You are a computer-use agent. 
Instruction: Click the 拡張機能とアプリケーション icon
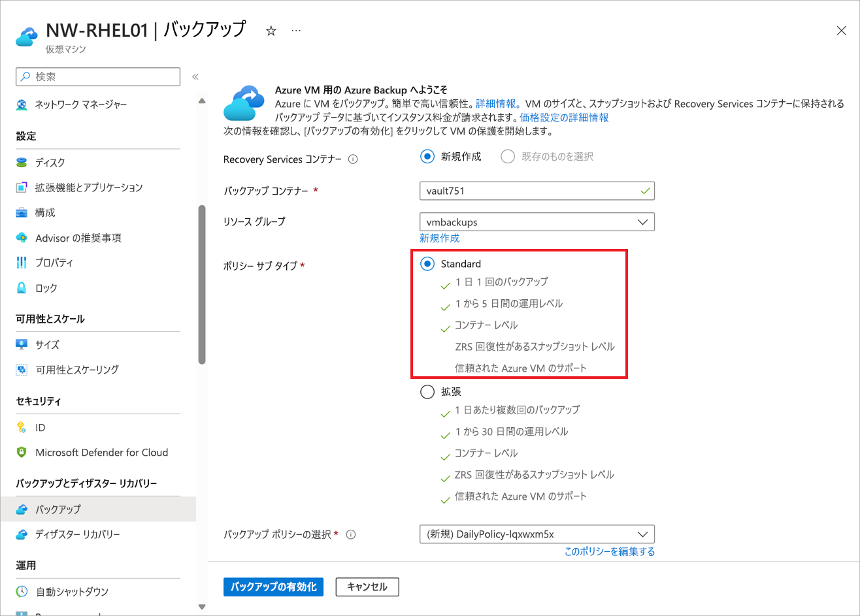coord(22,187)
